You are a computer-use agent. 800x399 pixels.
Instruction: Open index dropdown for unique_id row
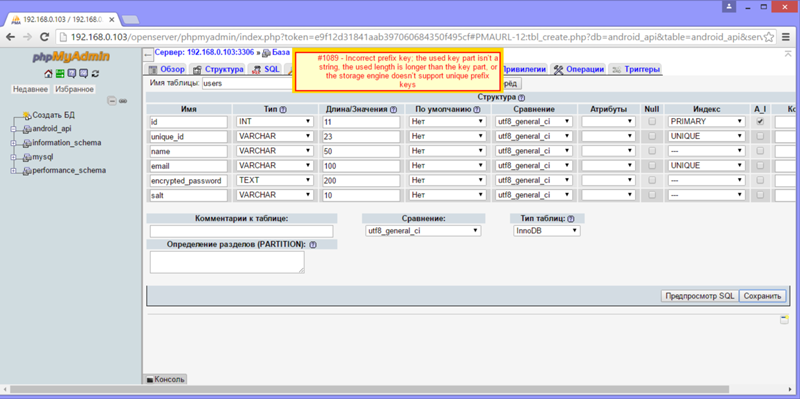[707, 136]
